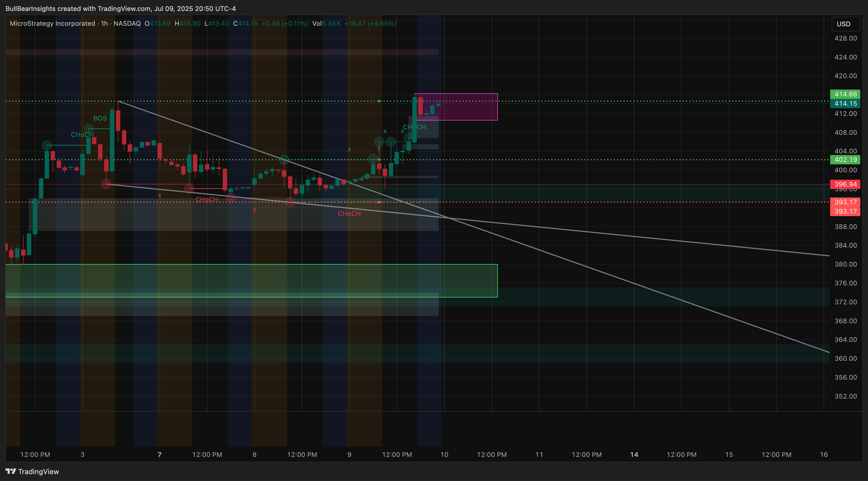The width and height of the screenshot is (868, 481).
Task: Click the high price value 414.90
Action: [190, 24]
